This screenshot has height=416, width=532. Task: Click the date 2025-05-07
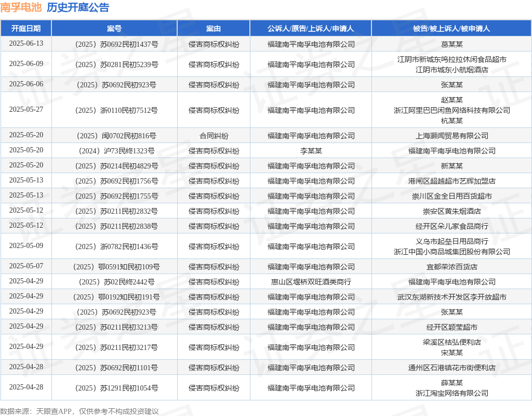click(26, 266)
